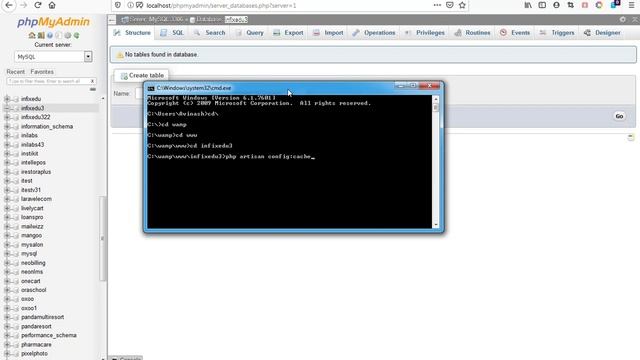640x360 pixels.
Task: Open the Export tab
Action: pyautogui.click(x=288, y=33)
